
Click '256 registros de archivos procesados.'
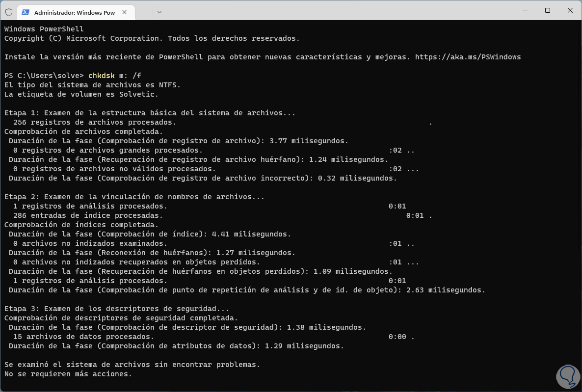point(95,122)
